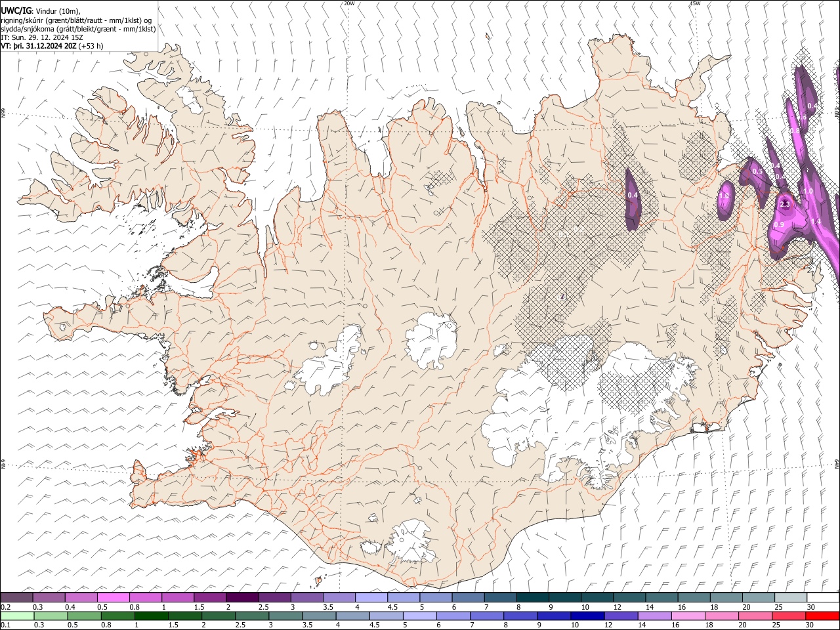
Task: Click the '1.4' precipitation value on map
Action: (816, 222)
